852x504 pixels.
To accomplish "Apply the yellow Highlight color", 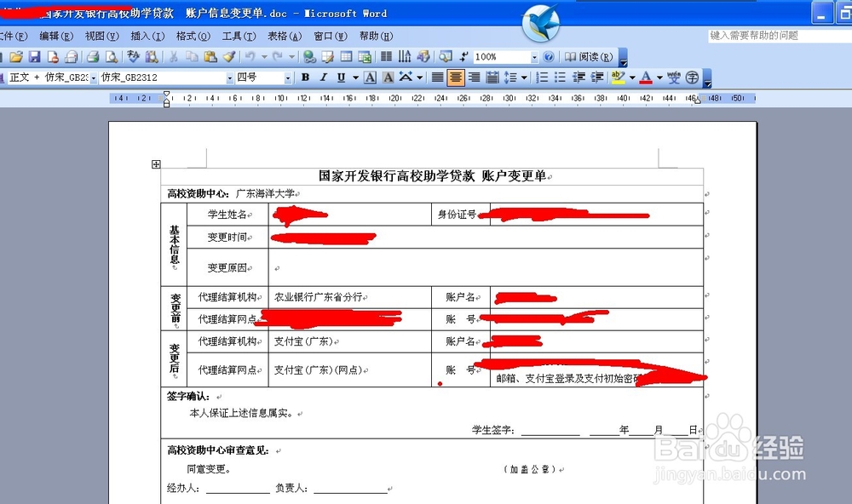I will click(x=619, y=77).
